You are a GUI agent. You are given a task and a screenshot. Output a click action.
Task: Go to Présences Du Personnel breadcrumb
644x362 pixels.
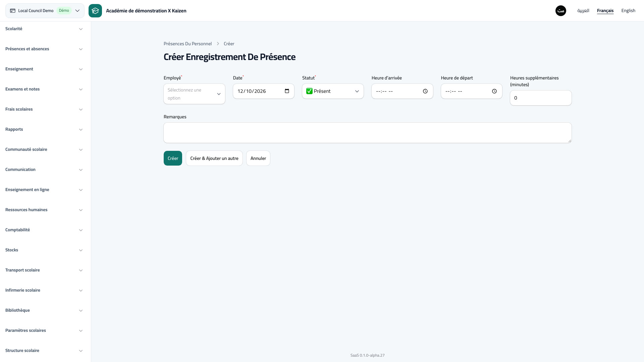click(187, 44)
